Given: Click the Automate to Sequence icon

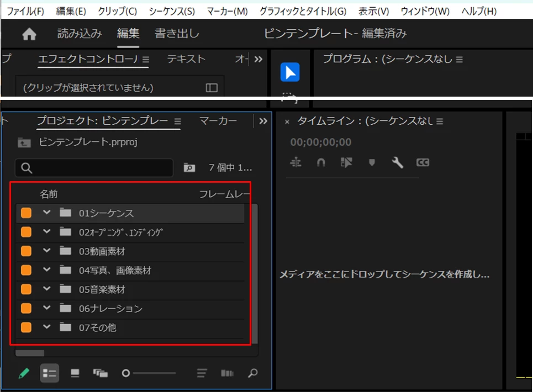Looking at the screenshot, I should click(x=227, y=373).
